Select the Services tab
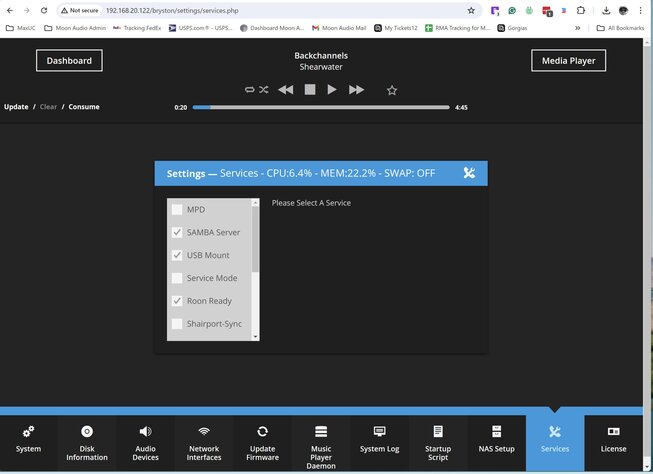 tap(555, 443)
